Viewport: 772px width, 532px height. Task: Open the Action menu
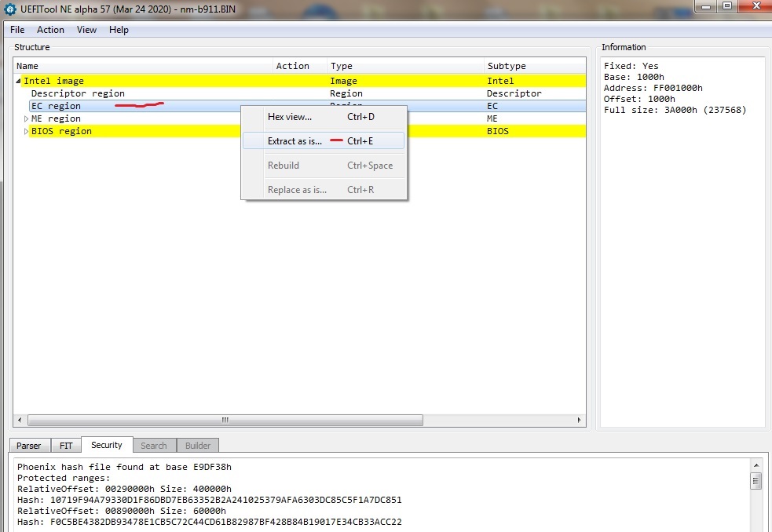pos(50,30)
